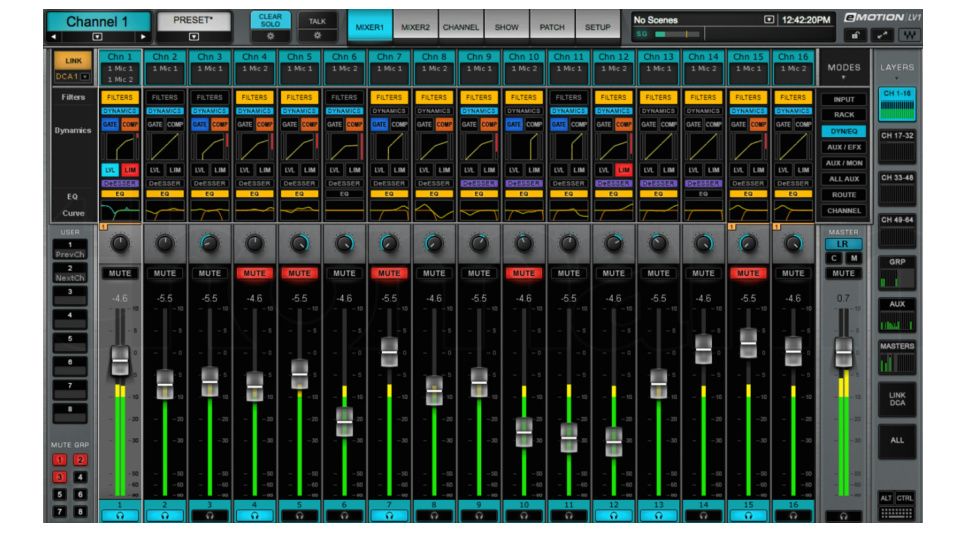Click LINK DCA layer button
The image size is (967, 533).
pyautogui.click(x=897, y=399)
